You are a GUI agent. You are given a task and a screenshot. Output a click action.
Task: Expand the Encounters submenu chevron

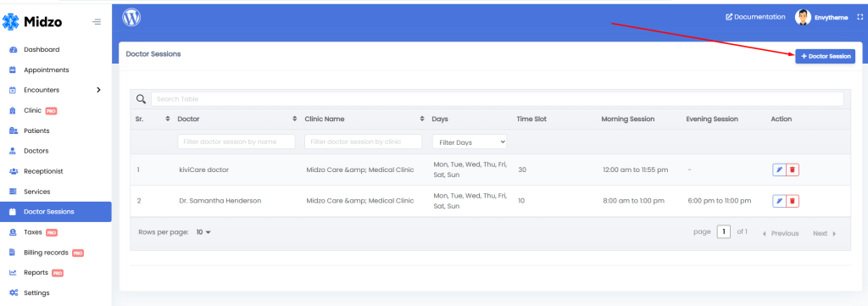pyautogui.click(x=98, y=90)
